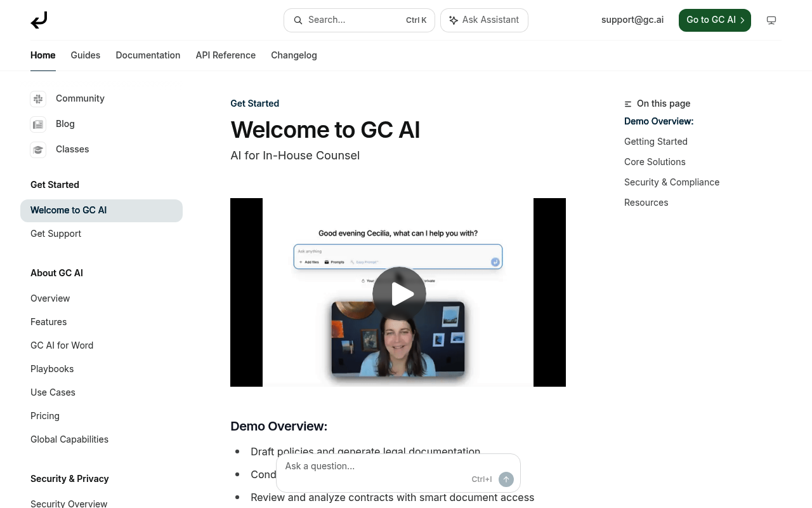Click the search magnifier icon
Screen dimensions: 812x508
click(298, 20)
